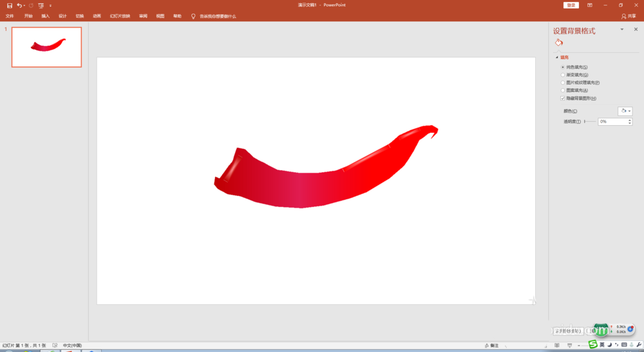Select 图案填充 radio option
The width and height of the screenshot is (644, 352).
point(563,90)
